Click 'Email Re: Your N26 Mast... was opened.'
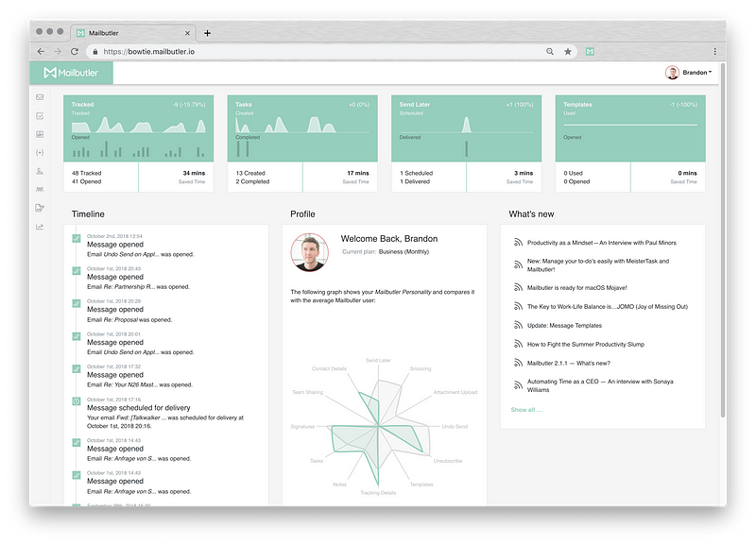756x545 pixels. (139, 384)
